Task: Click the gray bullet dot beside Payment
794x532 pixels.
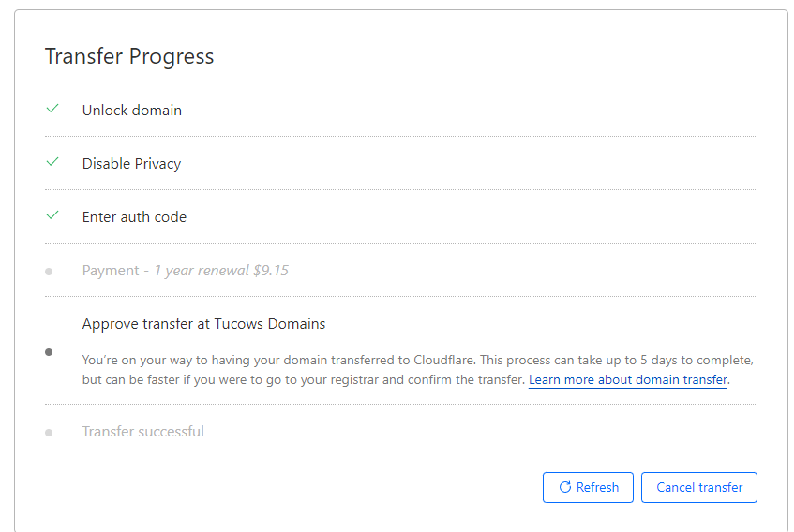Action: point(49,272)
